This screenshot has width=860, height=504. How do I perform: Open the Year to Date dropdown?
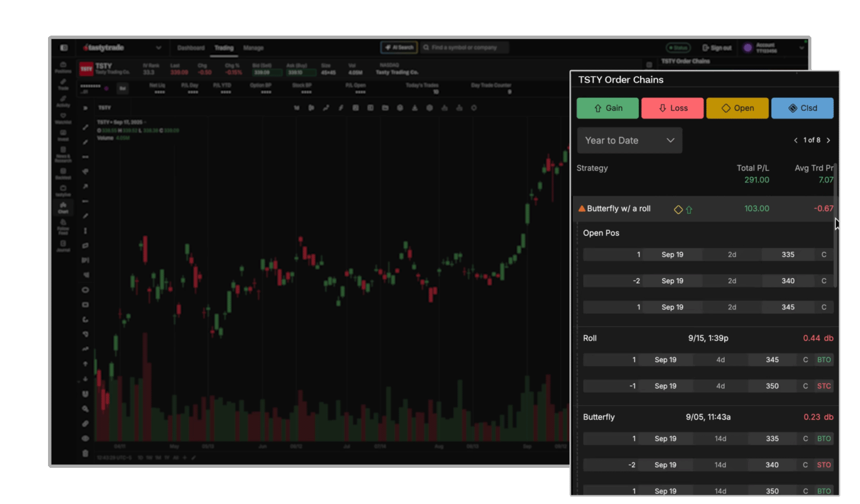click(629, 140)
